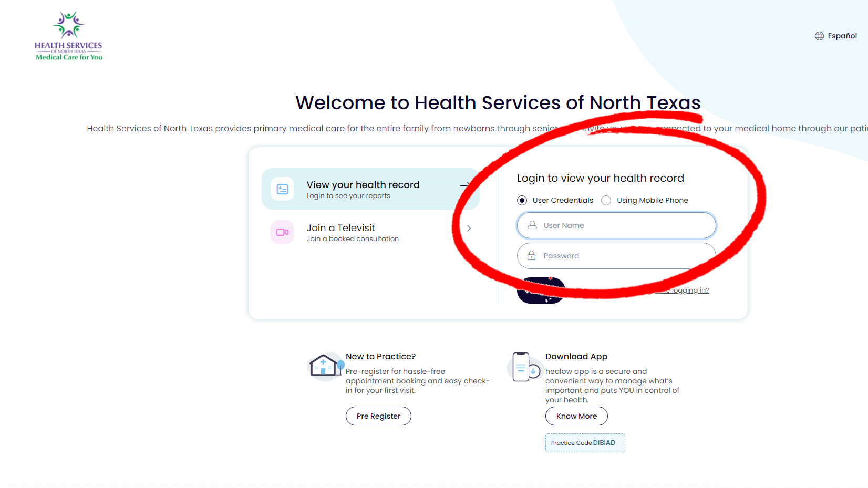Select the Using Mobile Phone radio button

606,200
